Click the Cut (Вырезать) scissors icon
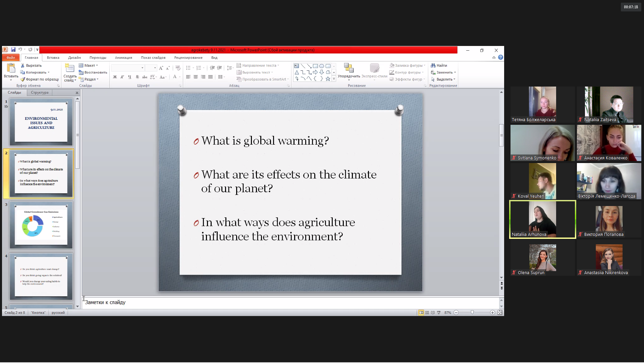644x363 pixels. tap(23, 66)
